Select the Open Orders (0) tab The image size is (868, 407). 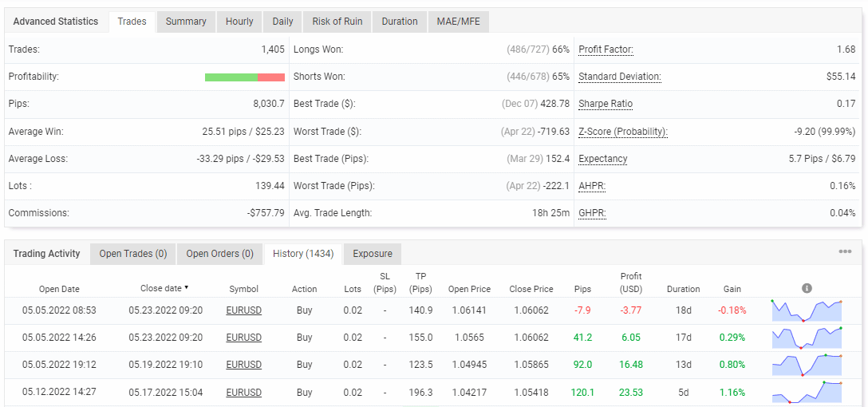coord(219,254)
